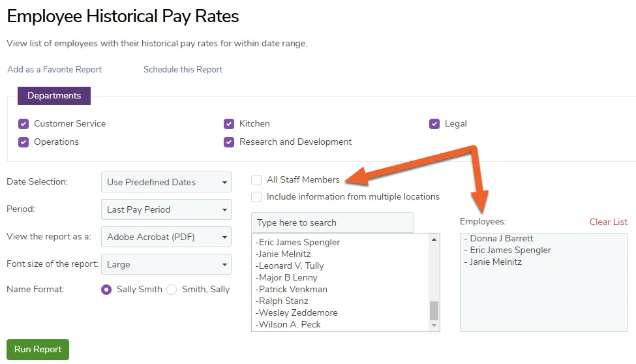Uncheck Research and Development checkbox
Image resolution: width=636 pixels, height=364 pixels.
tap(229, 142)
